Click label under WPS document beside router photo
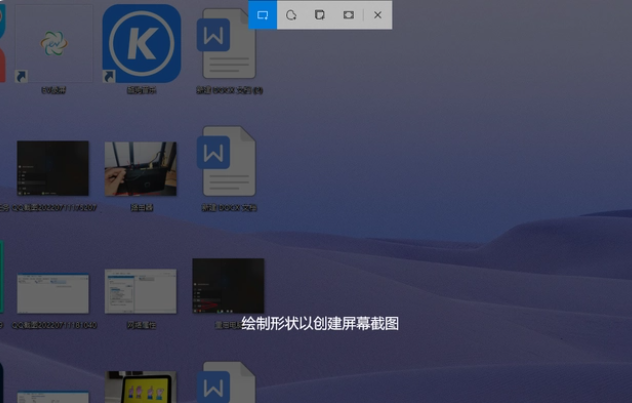Image resolution: width=632 pixels, height=403 pixels. pos(229,208)
